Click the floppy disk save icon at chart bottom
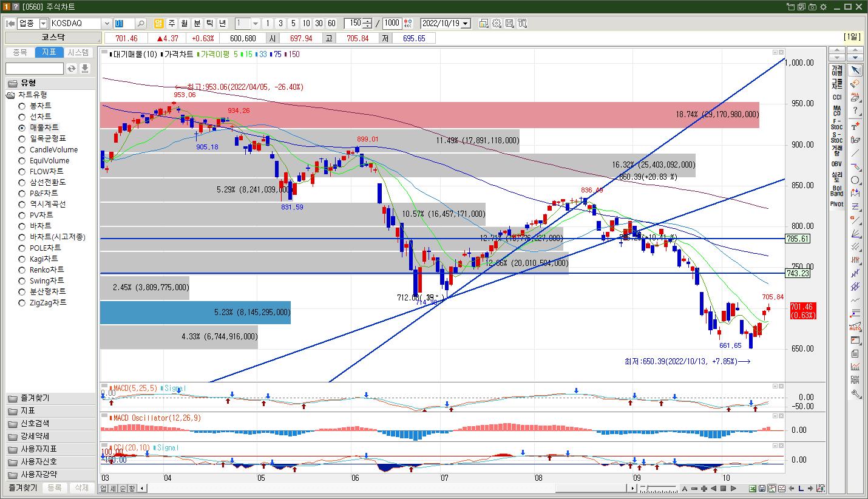 [x=762, y=489]
